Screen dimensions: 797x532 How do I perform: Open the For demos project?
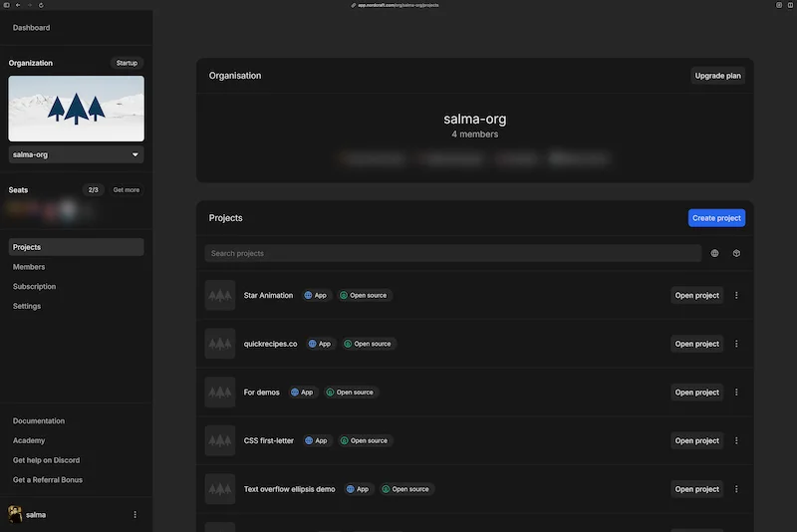pyautogui.click(x=696, y=393)
